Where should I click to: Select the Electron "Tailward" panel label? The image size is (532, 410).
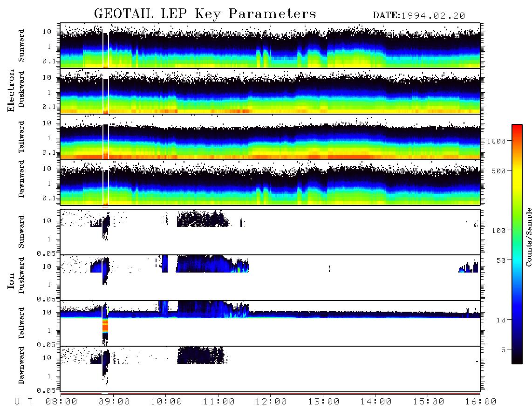(21, 137)
